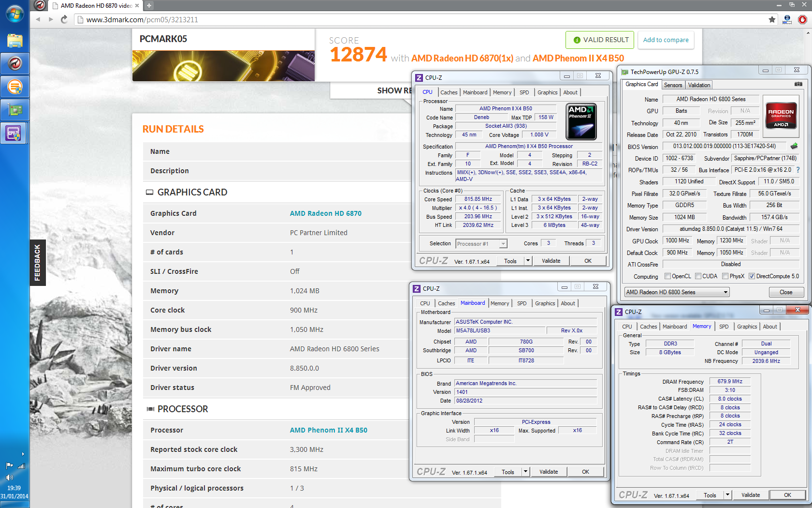
Task: Click the SHOW RE... button on the page
Action: point(394,91)
